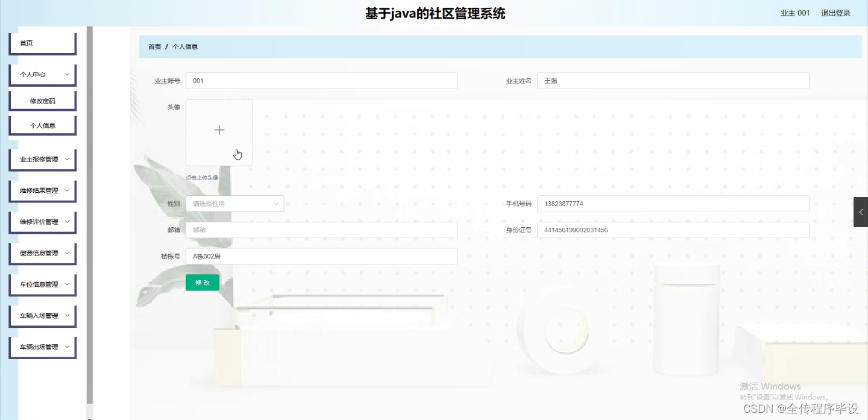Open the 请选择性别 gender dropdown
Screen dimensions: 868x420
tap(234, 203)
